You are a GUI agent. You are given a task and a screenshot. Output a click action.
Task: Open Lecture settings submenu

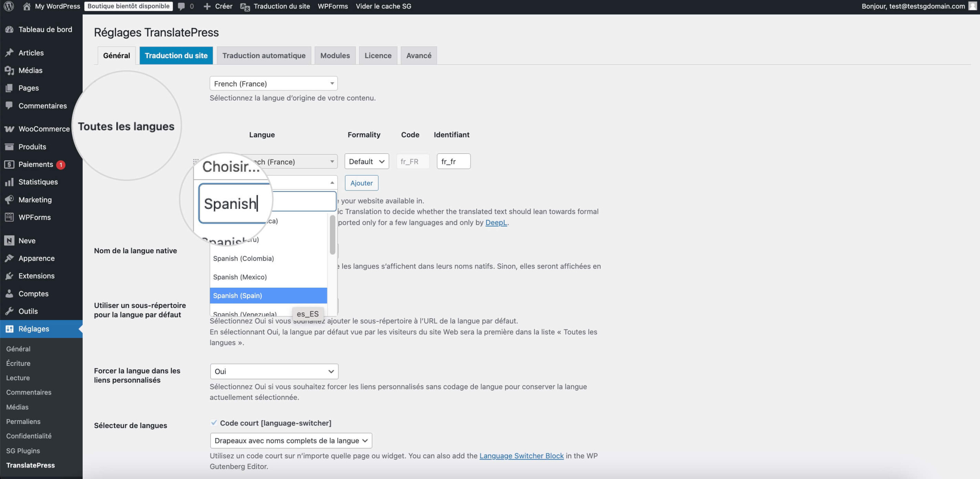(18, 378)
